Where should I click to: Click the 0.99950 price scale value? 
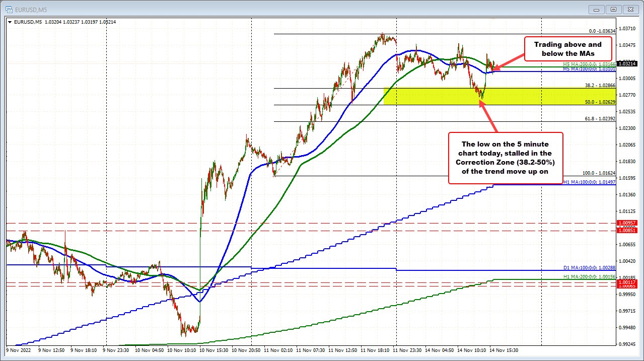(627, 295)
